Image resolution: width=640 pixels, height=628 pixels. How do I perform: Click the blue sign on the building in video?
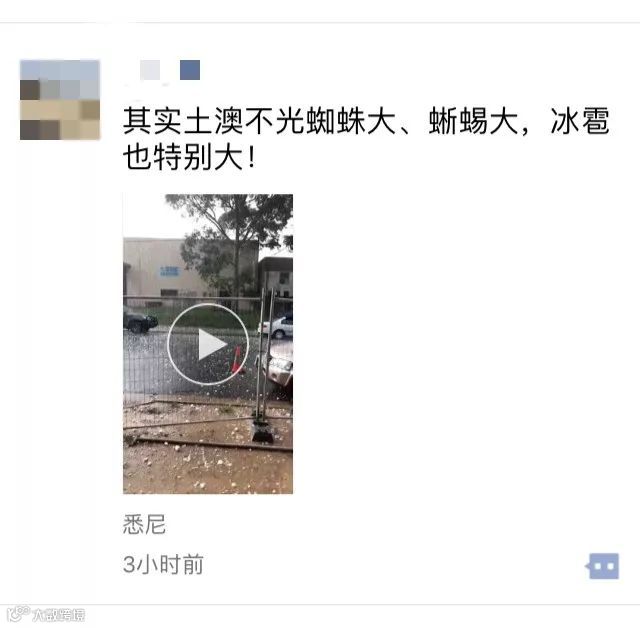(x=169, y=271)
